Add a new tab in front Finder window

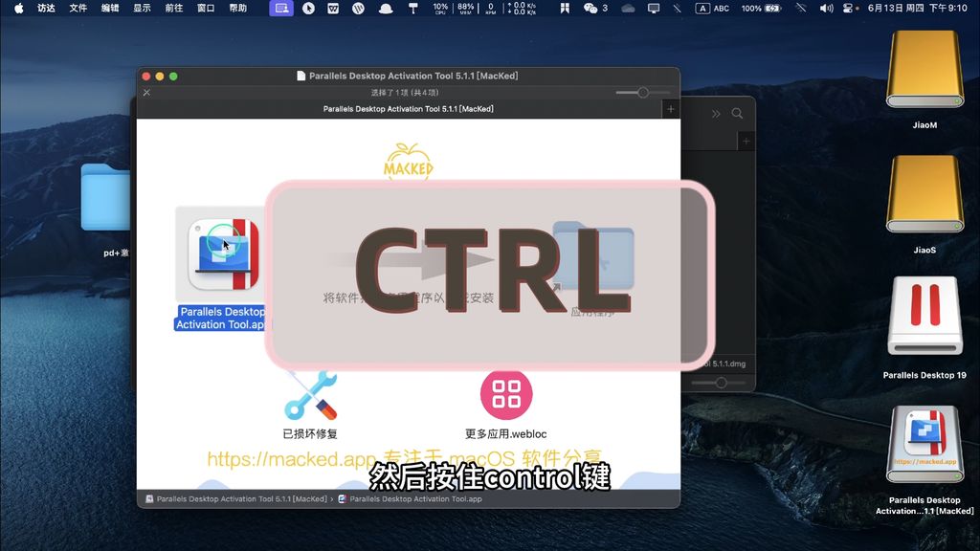coord(671,109)
